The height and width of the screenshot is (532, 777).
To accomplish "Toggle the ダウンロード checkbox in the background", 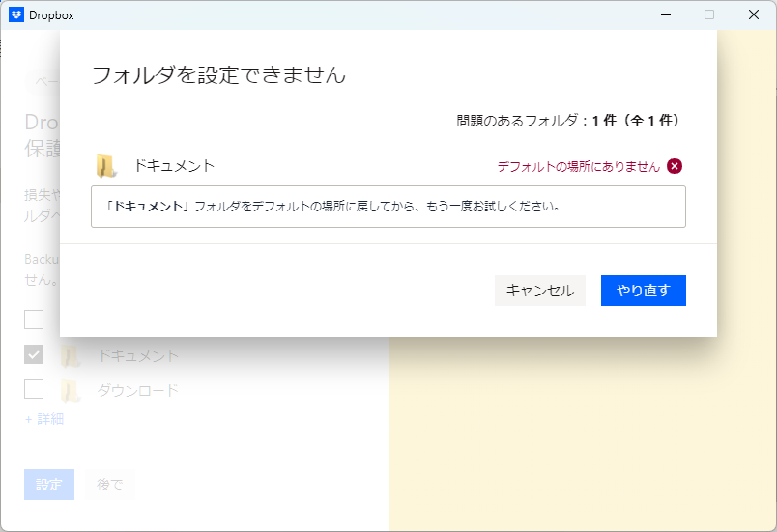I will pos(34,389).
